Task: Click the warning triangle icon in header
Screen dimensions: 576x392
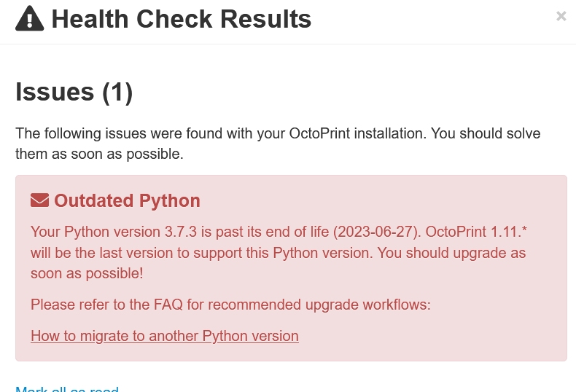Action: click(29, 18)
